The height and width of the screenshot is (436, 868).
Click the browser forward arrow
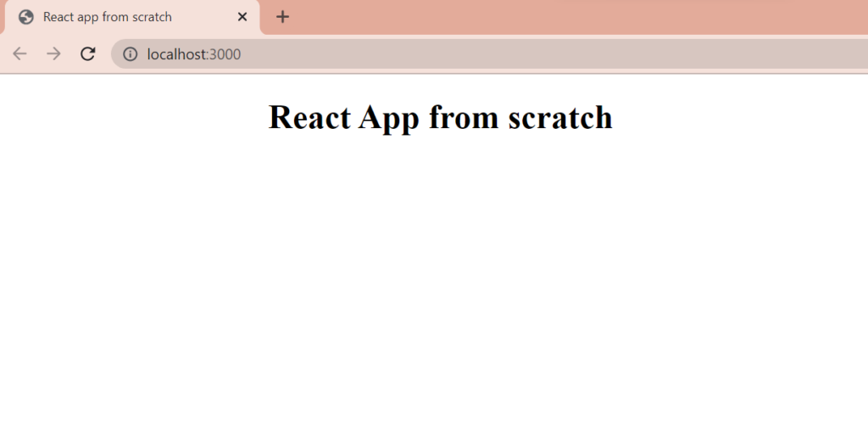click(x=53, y=53)
